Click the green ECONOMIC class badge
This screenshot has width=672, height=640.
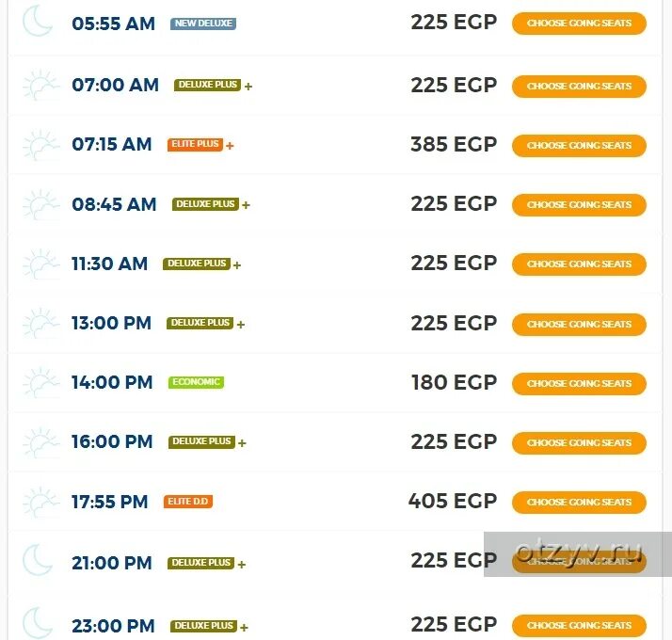point(197,382)
